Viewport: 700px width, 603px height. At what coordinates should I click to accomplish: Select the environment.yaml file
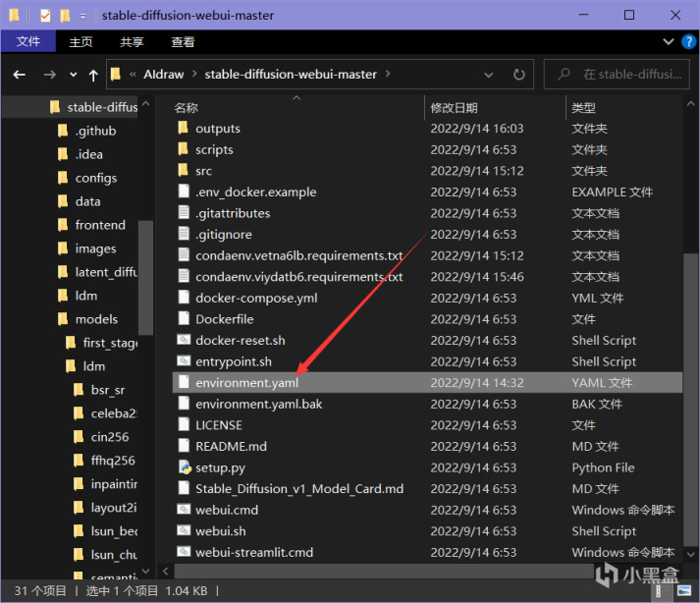pyautogui.click(x=427, y=382)
